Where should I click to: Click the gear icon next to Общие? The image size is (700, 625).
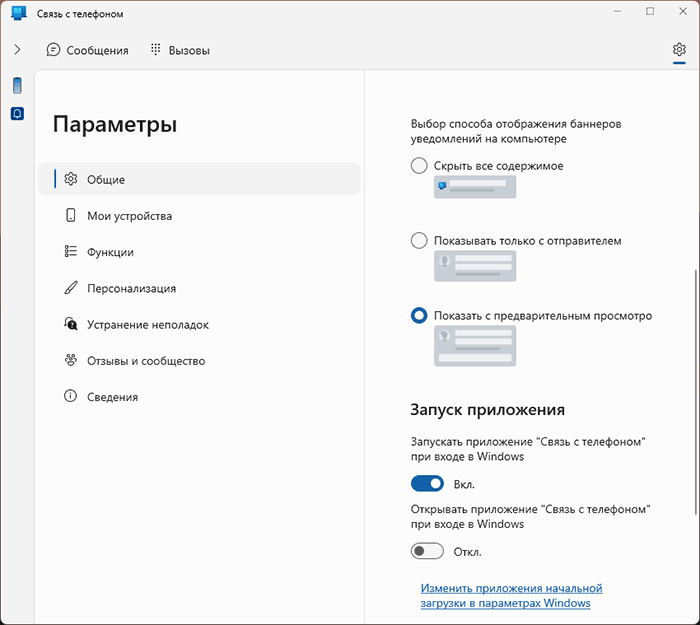[71, 179]
